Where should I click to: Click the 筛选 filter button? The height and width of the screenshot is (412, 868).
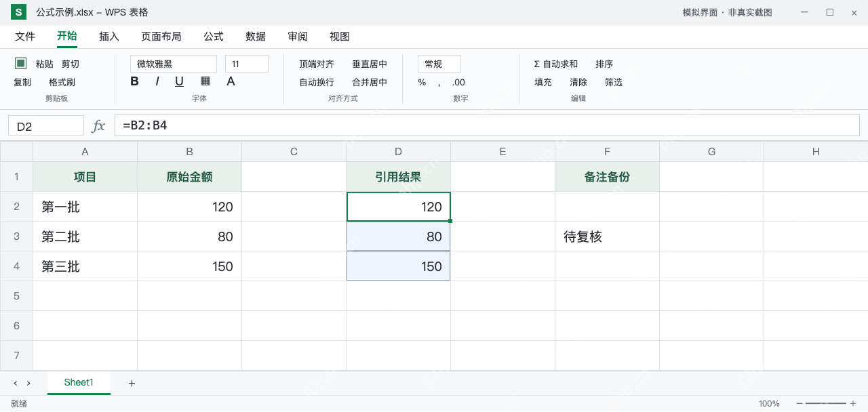(x=614, y=83)
